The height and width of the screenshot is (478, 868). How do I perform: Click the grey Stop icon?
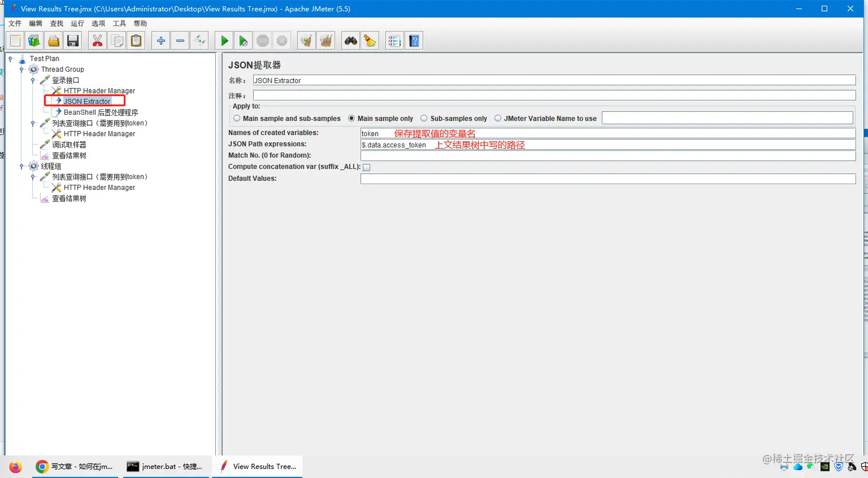[263, 41]
